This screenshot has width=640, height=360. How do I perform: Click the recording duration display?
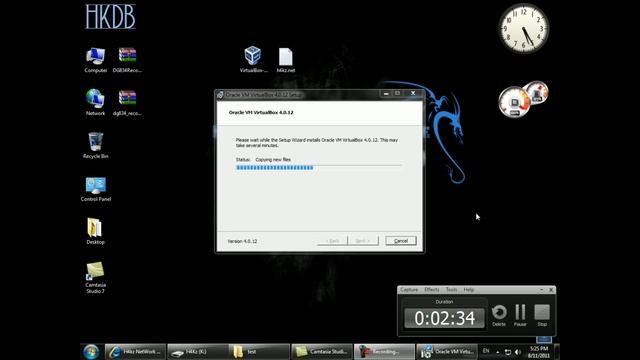(x=444, y=318)
